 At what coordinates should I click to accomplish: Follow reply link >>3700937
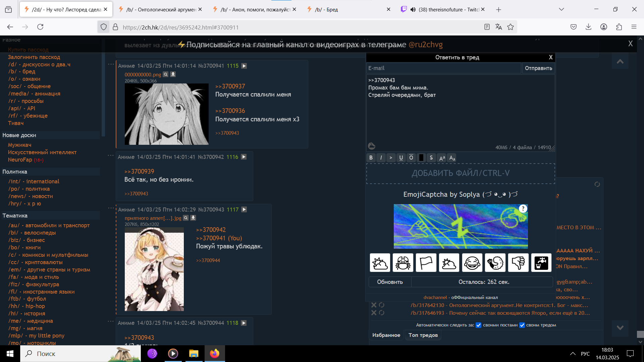230,86
